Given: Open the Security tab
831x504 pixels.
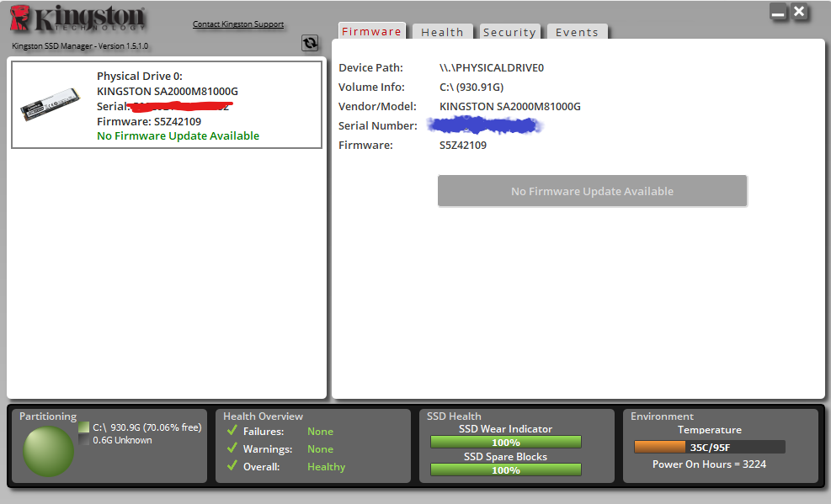Looking at the screenshot, I should click(510, 32).
